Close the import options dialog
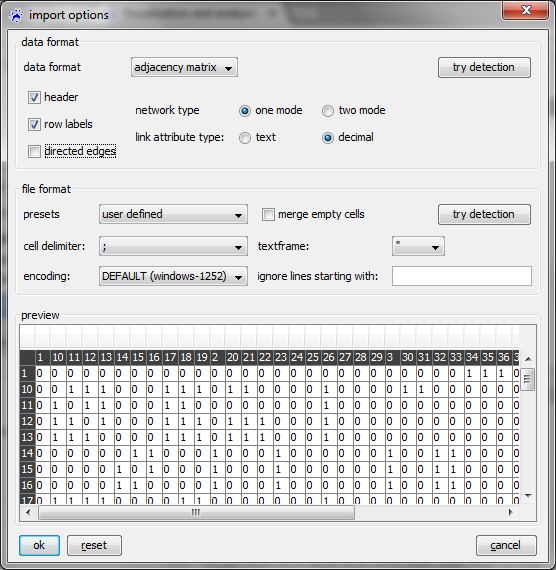556x570 pixels. point(525,10)
